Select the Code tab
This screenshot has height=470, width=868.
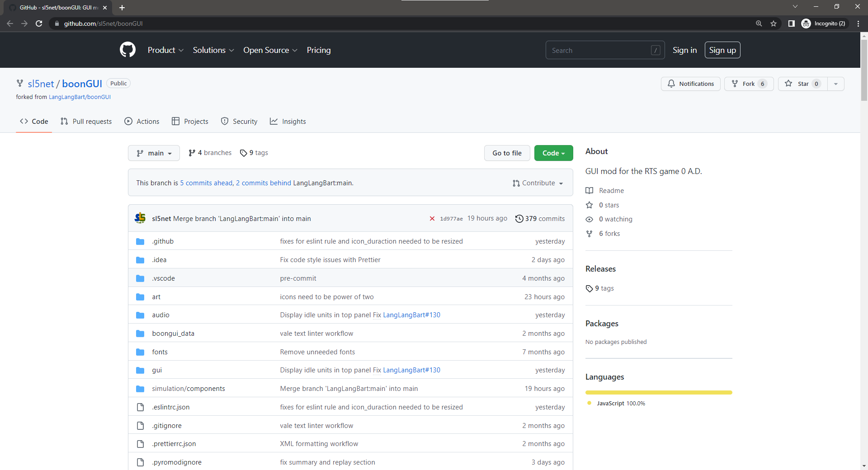coord(34,121)
